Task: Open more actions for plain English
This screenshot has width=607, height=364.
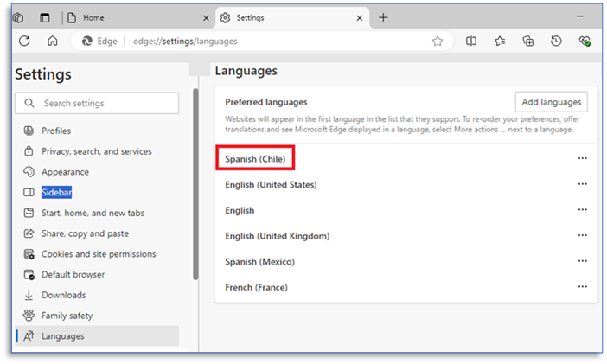Action: point(582,209)
